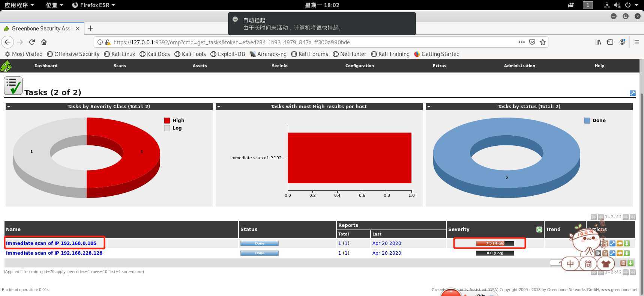Open the Administration menu
This screenshot has width=644, height=296.
click(x=519, y=66)
